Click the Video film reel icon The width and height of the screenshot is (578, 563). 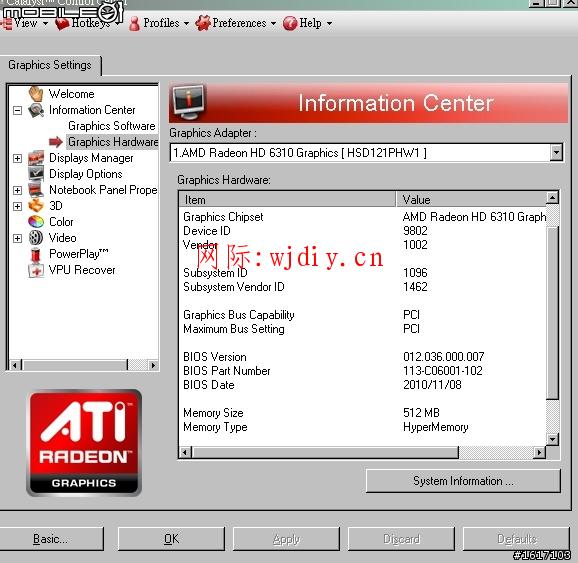tap(36, 238)
